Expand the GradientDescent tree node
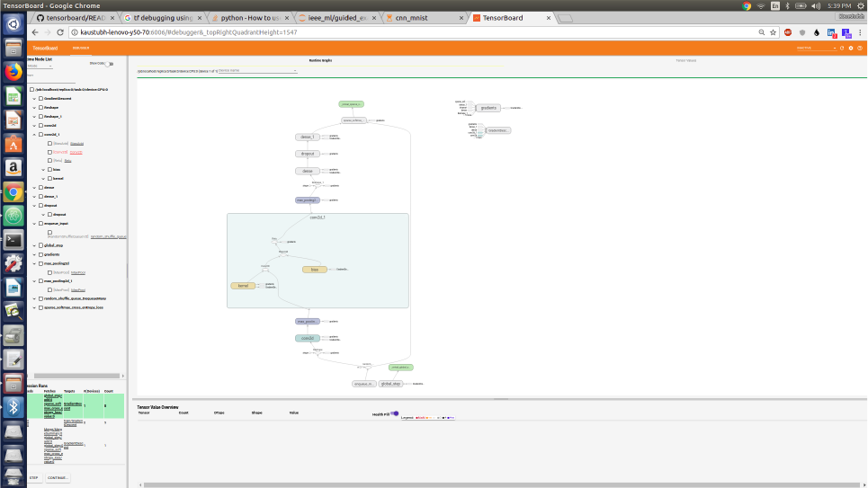 [34, 99]
